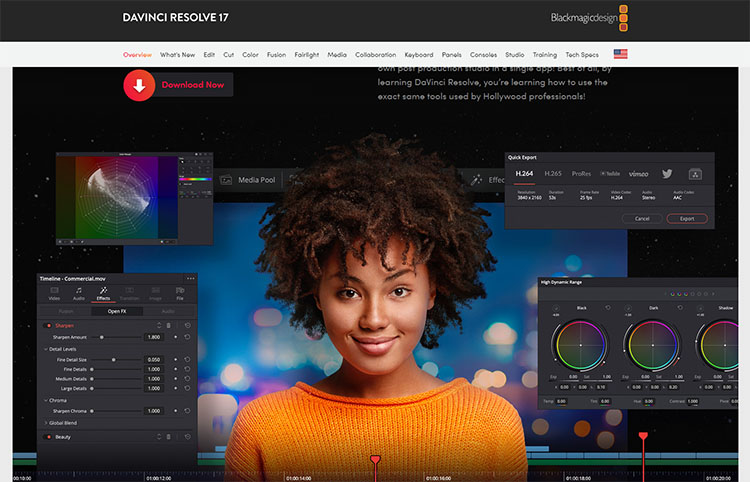
Task: Click the Sharpen Amount slider handle
Action: click(x=101, y=337)
